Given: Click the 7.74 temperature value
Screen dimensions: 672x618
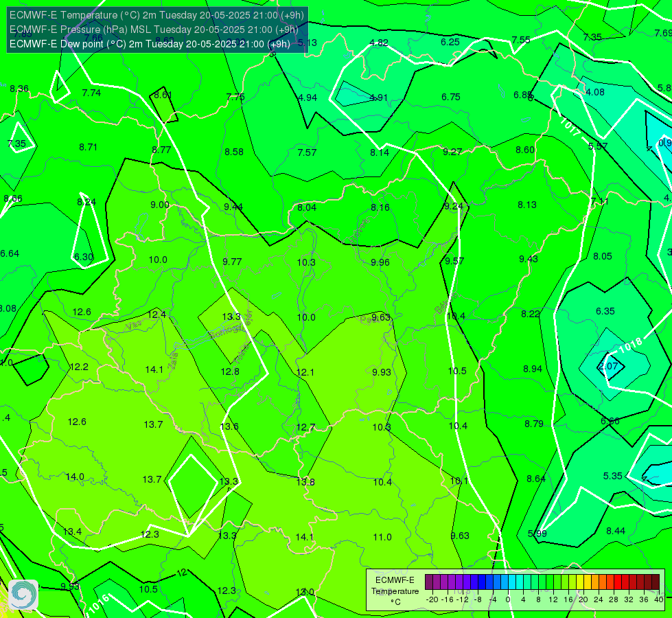Looking at the screenshot, I should (x=91, y=93).
